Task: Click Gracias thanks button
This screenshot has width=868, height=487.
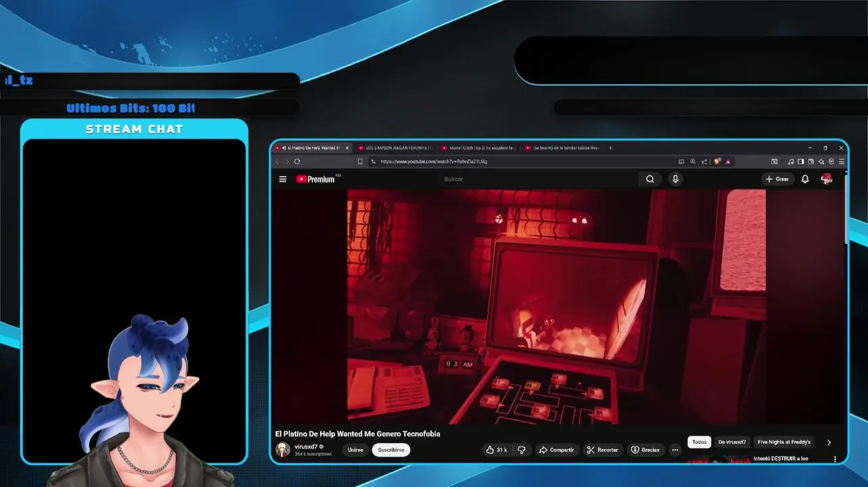Action: pos(645,450)
